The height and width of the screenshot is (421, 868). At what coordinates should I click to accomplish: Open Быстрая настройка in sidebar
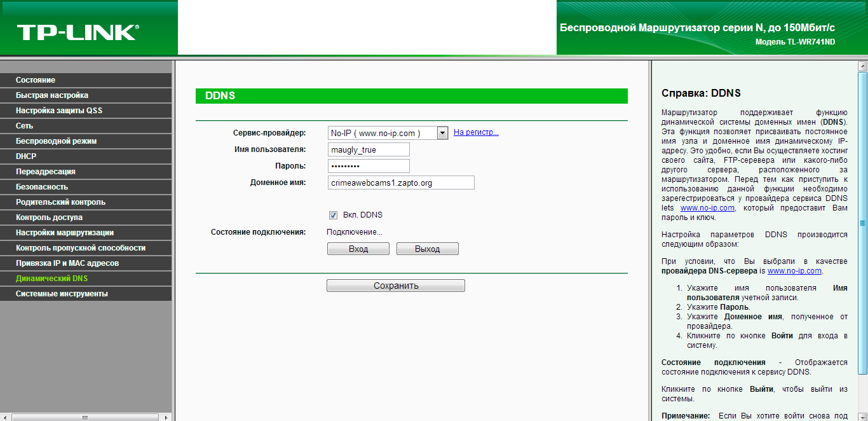point(86,95)
